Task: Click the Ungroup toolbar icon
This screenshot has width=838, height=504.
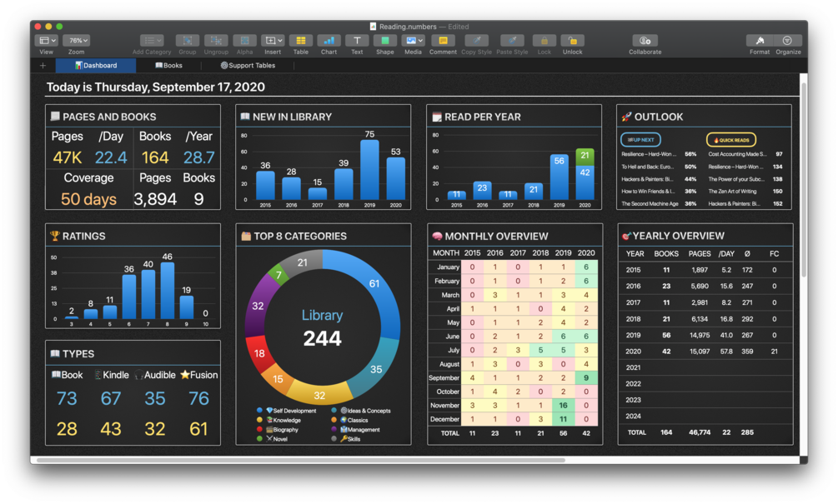Action: pos(216,41)
